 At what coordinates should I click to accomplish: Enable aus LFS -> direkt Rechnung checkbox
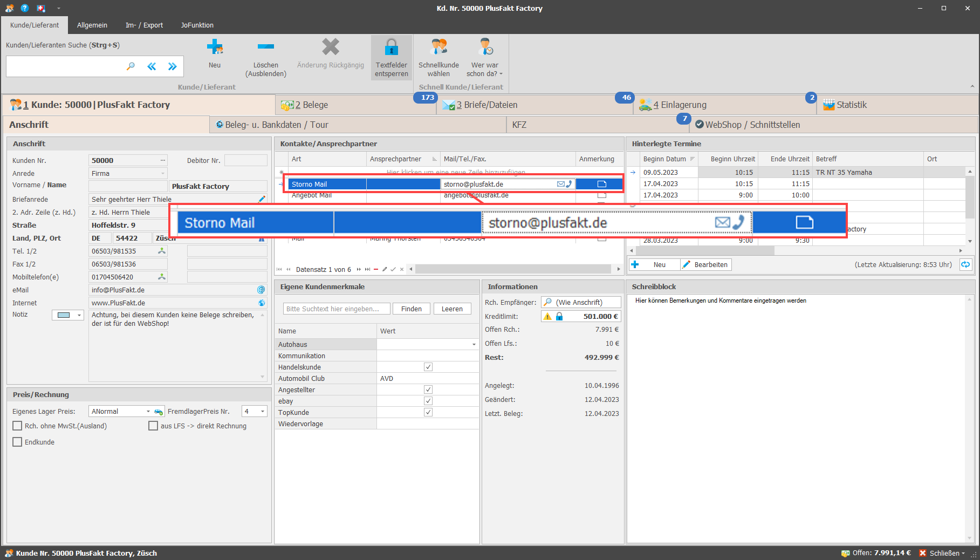click(x=153, y=426)
